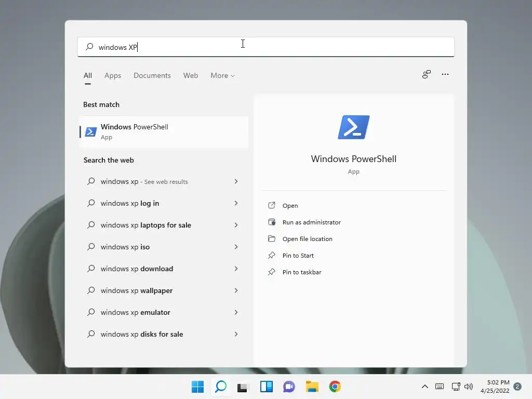
Task: Expand arrow for "windows xp" web result
Action: pyautogui.click(x=236, y=181)
